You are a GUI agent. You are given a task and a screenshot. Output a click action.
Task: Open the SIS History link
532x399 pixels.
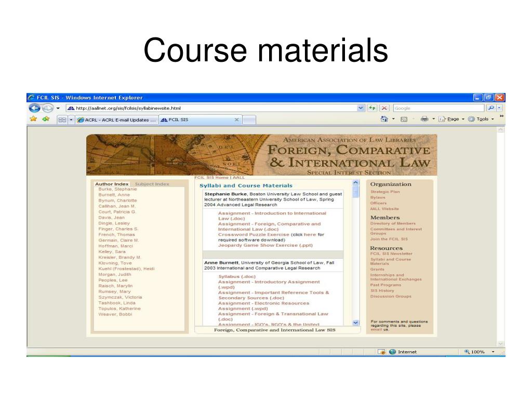[x=382, y=290]
